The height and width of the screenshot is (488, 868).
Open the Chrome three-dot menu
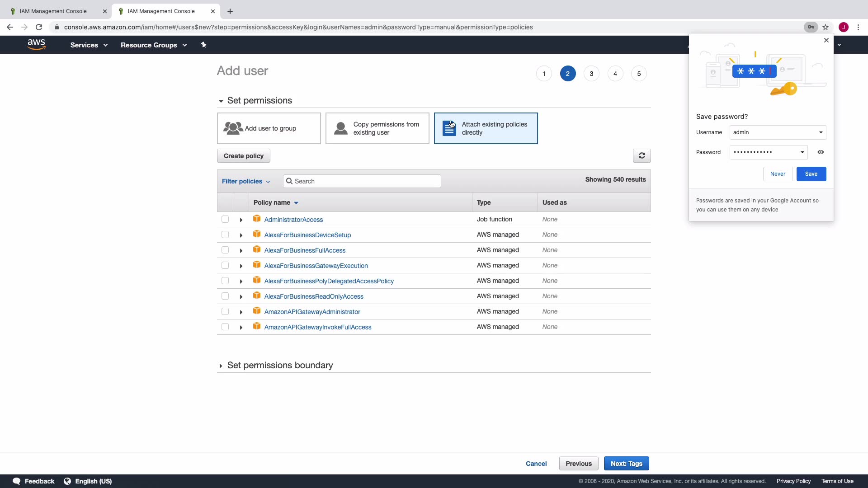click(x=858, y=27)
